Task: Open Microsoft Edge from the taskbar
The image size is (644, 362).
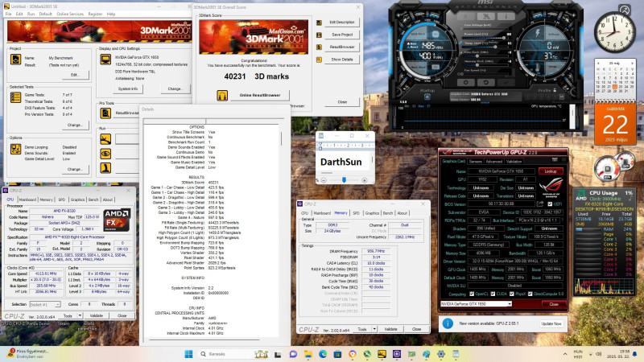Action: 323,354
